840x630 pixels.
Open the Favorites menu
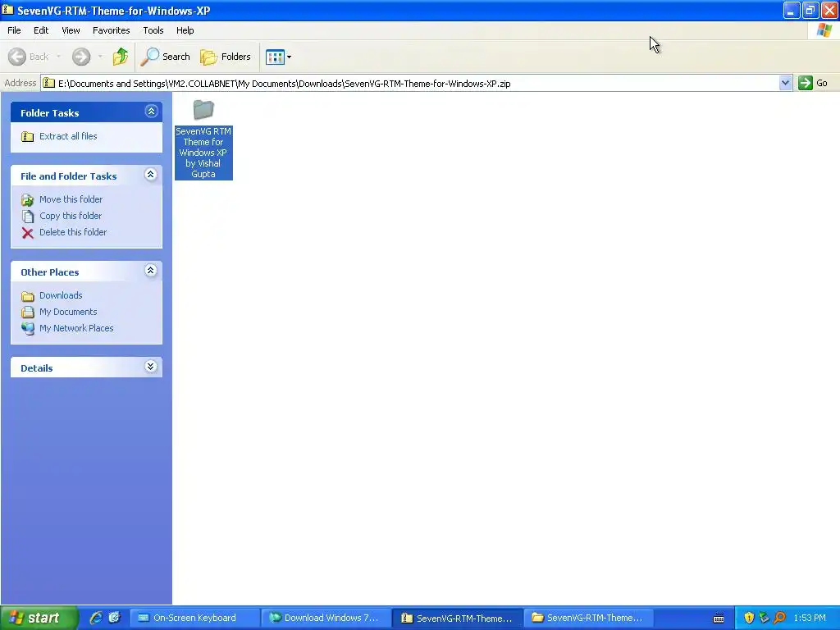click(x=111, y=30)
